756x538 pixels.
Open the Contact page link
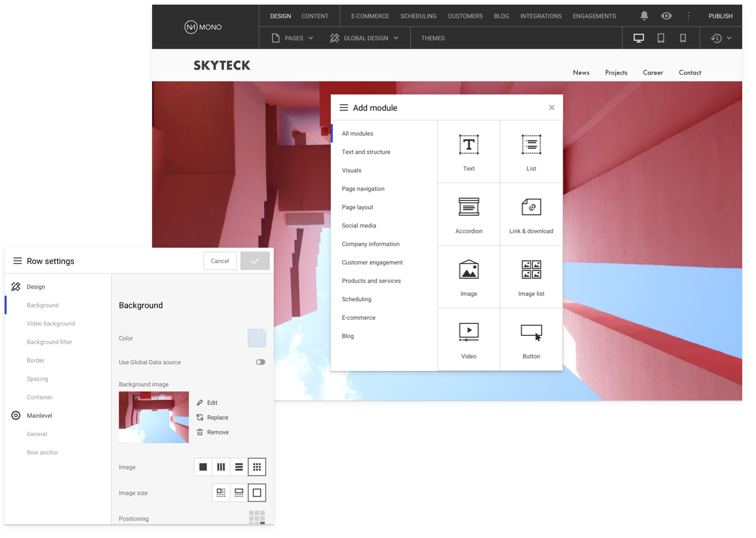tap(690, 73)
